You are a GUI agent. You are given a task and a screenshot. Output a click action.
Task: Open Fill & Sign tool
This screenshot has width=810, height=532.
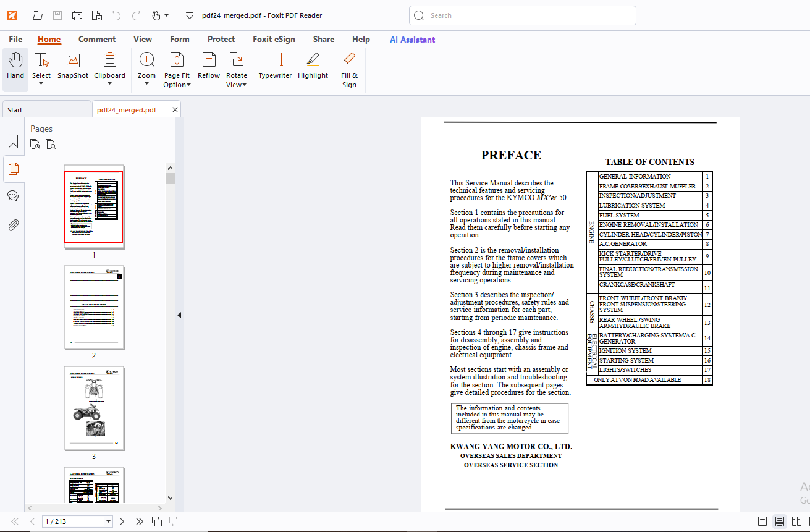coord(349,70)
